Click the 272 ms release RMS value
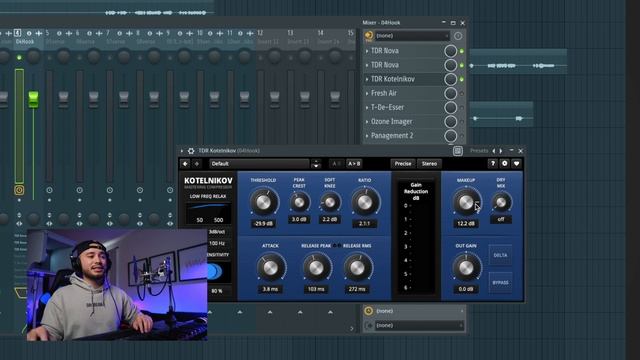Screen dimensions: 640x360 click(357, 289)
